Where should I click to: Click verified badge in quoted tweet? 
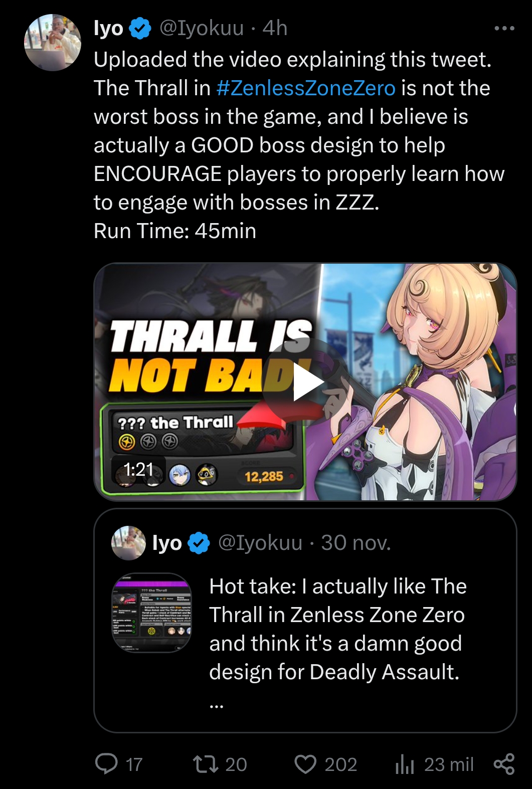[x=199, y=543]
